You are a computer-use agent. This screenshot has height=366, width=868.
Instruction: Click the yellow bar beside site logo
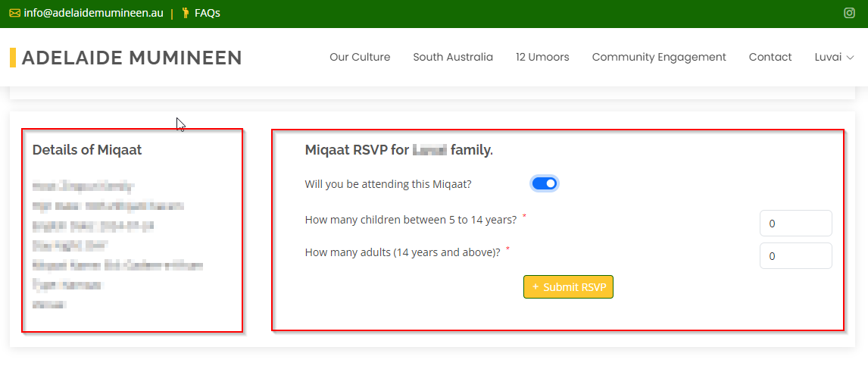[x=13, y=58]
